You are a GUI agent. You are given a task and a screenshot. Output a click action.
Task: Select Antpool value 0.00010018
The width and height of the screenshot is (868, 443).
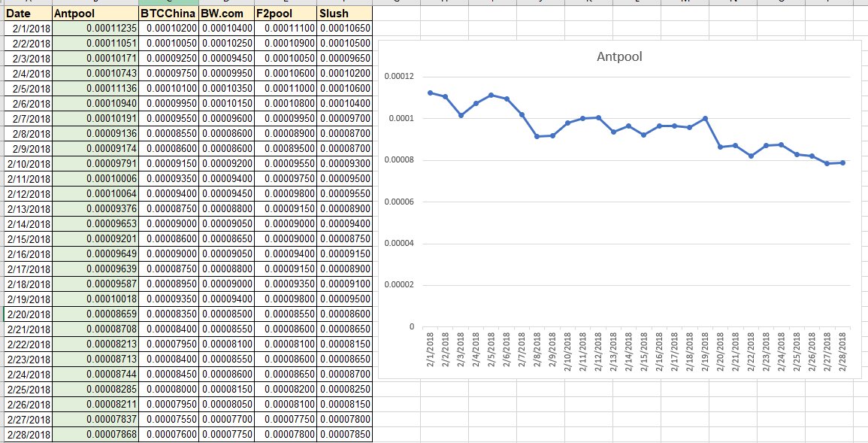coord(95,299)
